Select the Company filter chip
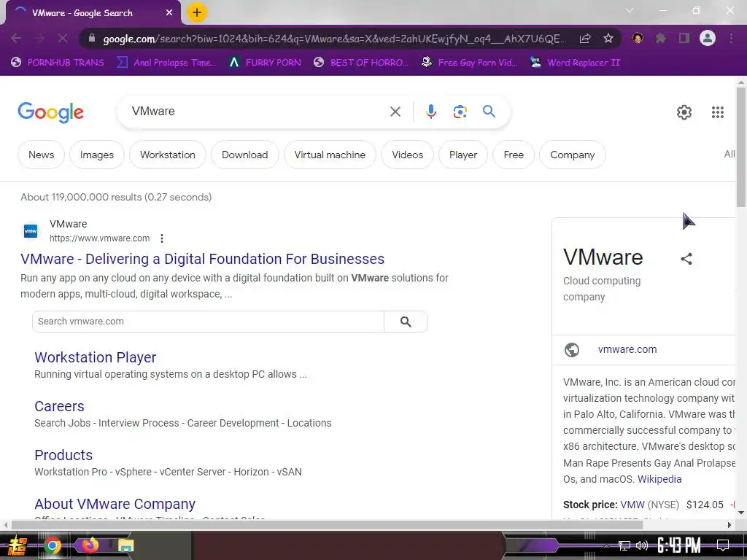This screenshot has width=747, height=560. coord(572,155)
